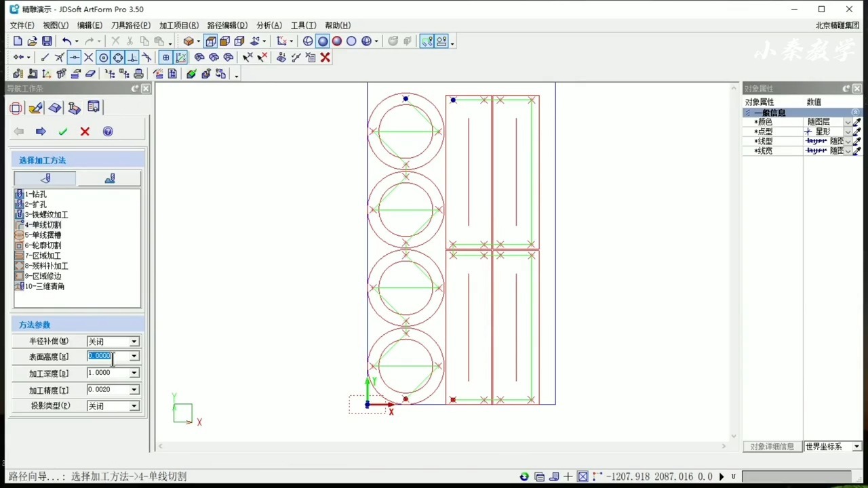
Task: Open the 刀具路径 menu
Action: pos(131,26)
